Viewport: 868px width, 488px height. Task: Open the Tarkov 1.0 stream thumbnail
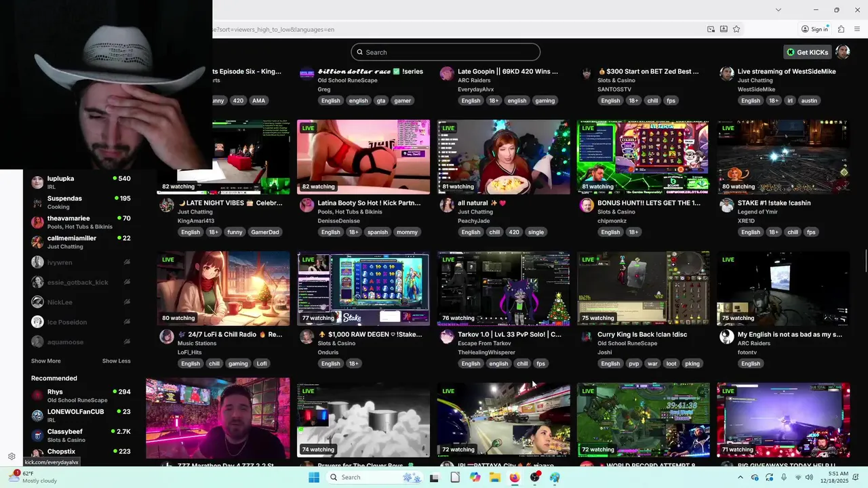coord(503,289)
